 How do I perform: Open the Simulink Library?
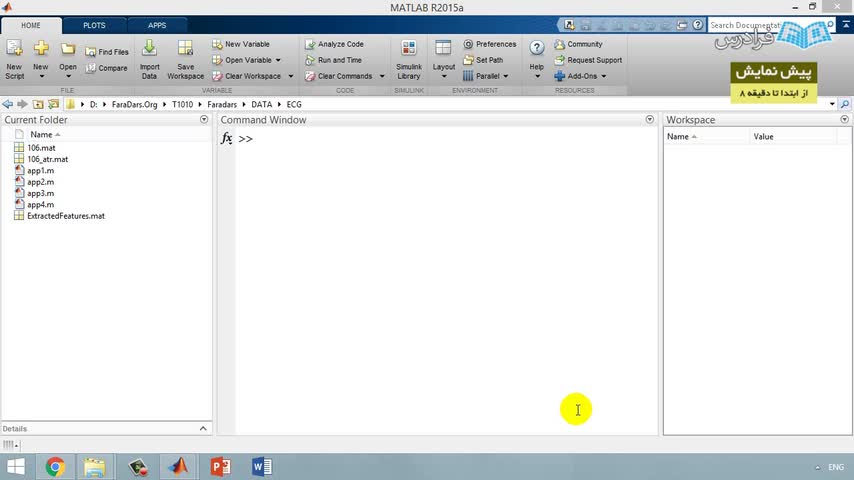click(x=408, y=59)
